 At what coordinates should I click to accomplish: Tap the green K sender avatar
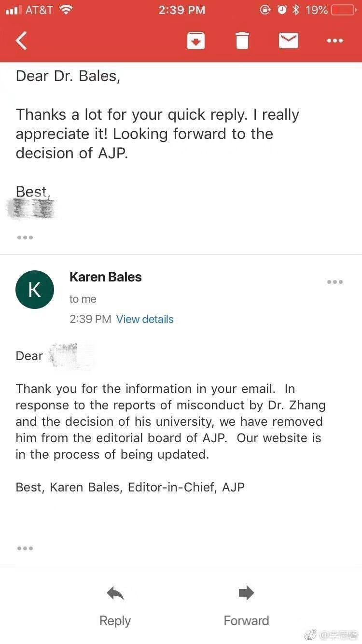pyautogui.click(x=35, y=290)
